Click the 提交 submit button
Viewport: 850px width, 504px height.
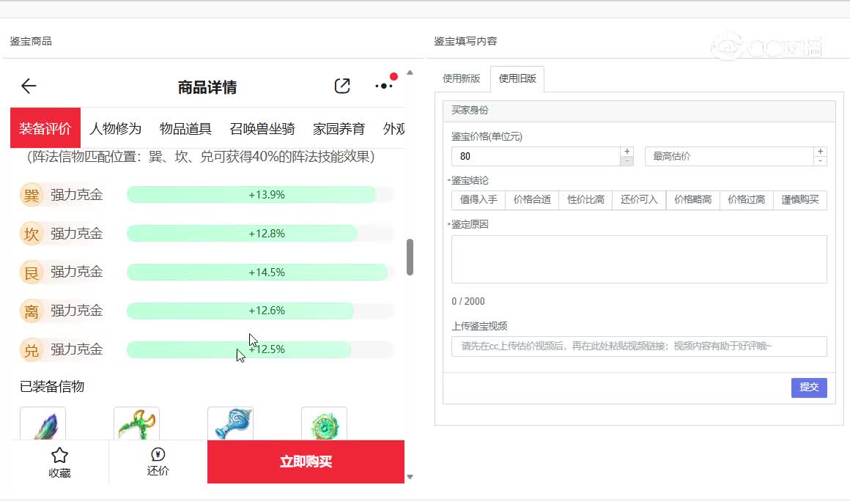tap(809, 388)
